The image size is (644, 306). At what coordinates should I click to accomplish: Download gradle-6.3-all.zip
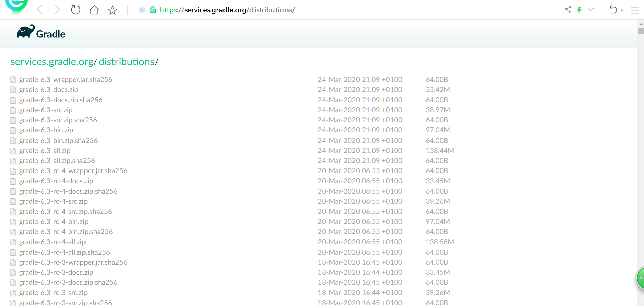pos(45,151)
